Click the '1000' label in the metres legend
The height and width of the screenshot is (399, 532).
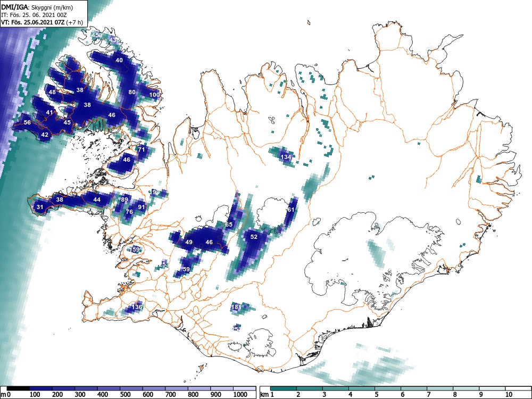240,394
